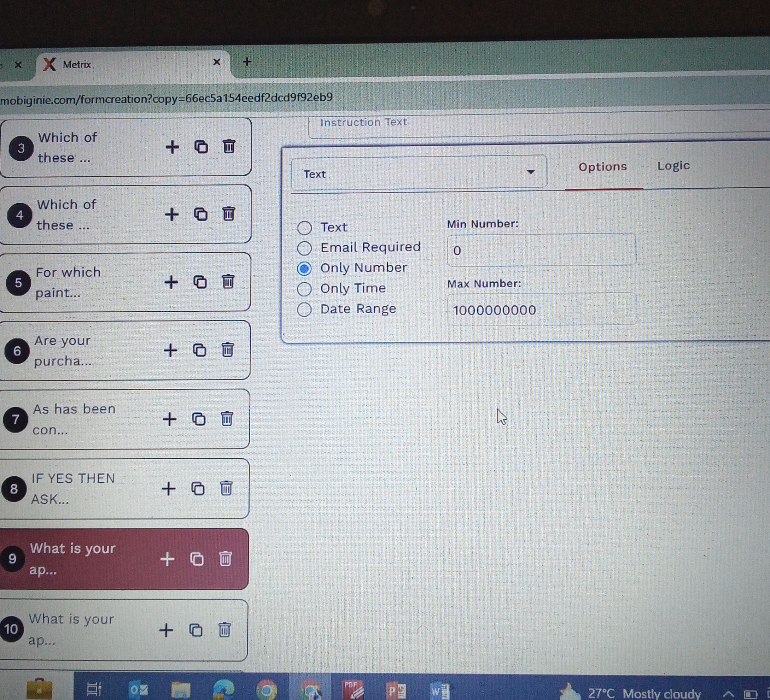Delete highlighted question 9
This screenshot has width=770, height=700.
[225, 559]
